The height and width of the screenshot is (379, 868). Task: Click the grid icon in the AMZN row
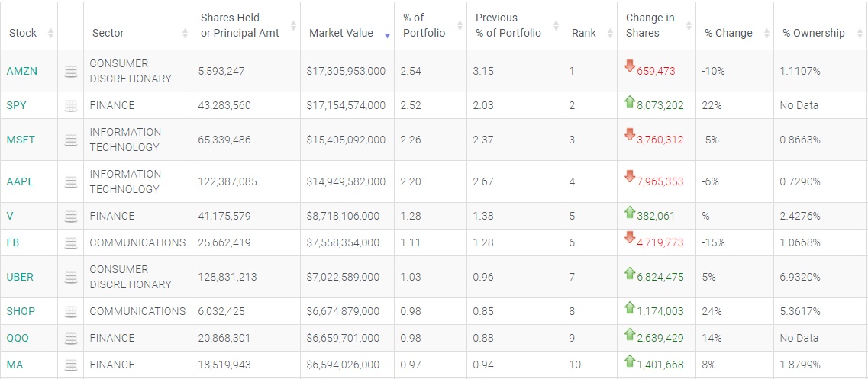pos(71,72)
